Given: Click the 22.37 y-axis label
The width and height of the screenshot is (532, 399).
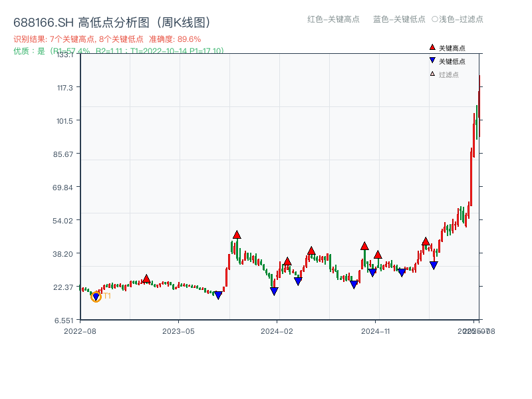Looking at the screenshot, I should (x=63, y=287).
